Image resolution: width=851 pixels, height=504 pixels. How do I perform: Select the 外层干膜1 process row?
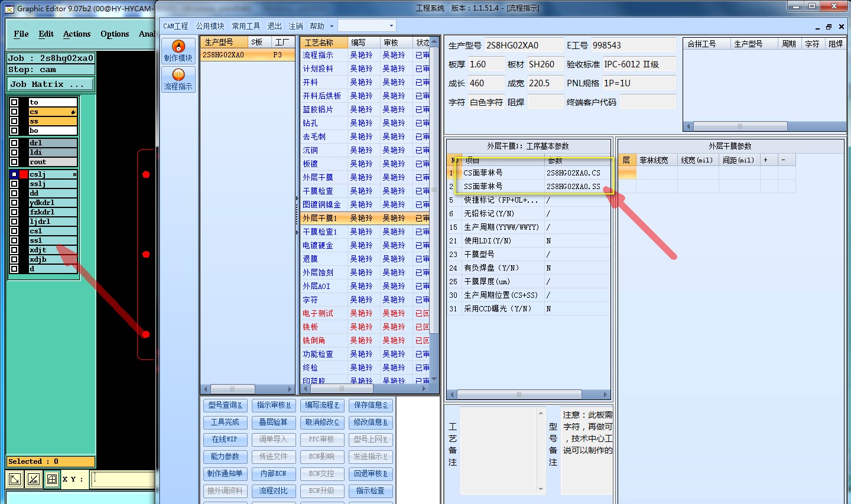pyautogui.click(x=365, y=219)
